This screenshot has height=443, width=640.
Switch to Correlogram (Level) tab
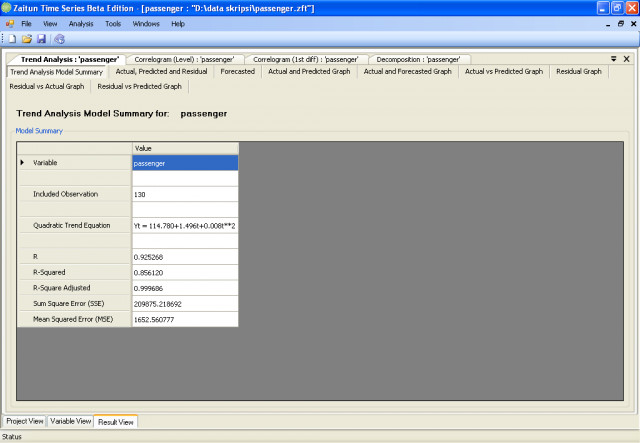point(184,60)
